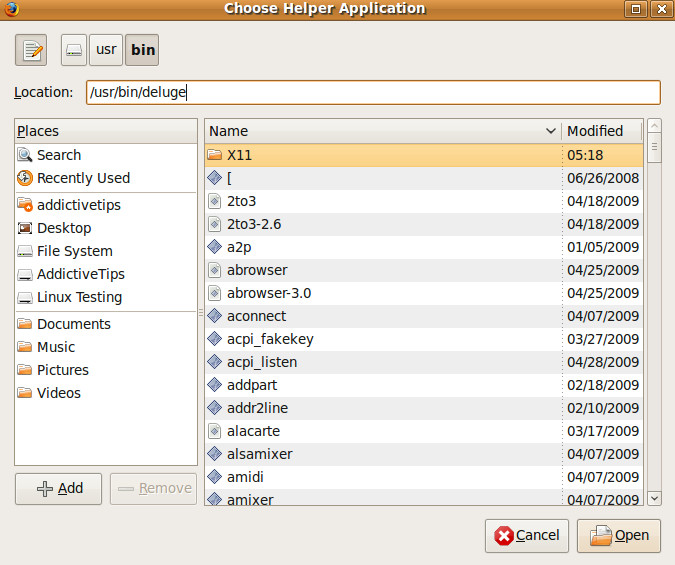The image size is (675, 565).
Task: Select the aconnect file
Action: (x=424, y=316)
